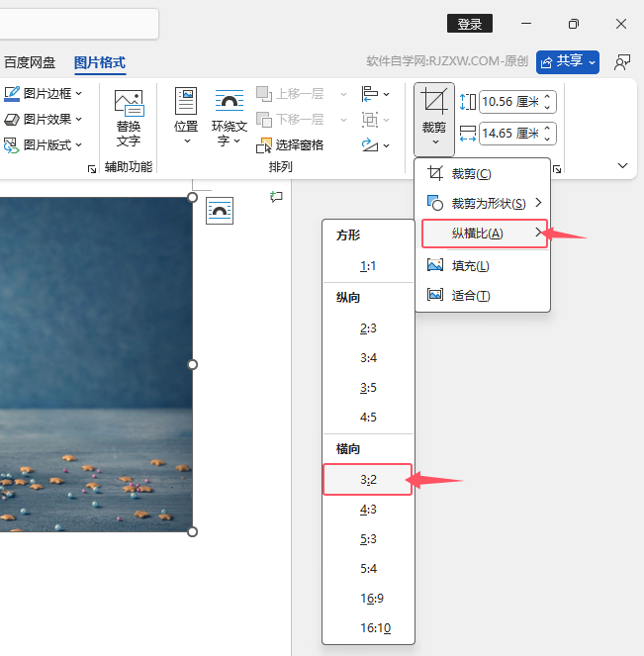Open the Position (位置) tool

[186, 116]
